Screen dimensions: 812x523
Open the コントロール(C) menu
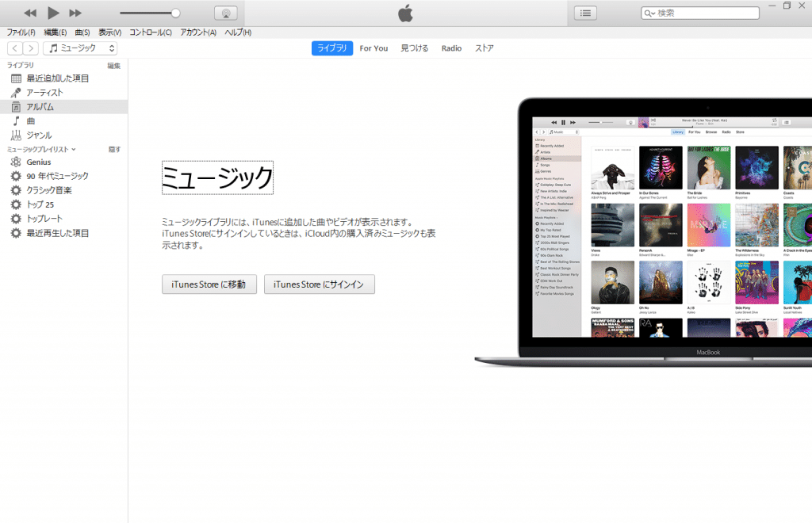point(150,32)
